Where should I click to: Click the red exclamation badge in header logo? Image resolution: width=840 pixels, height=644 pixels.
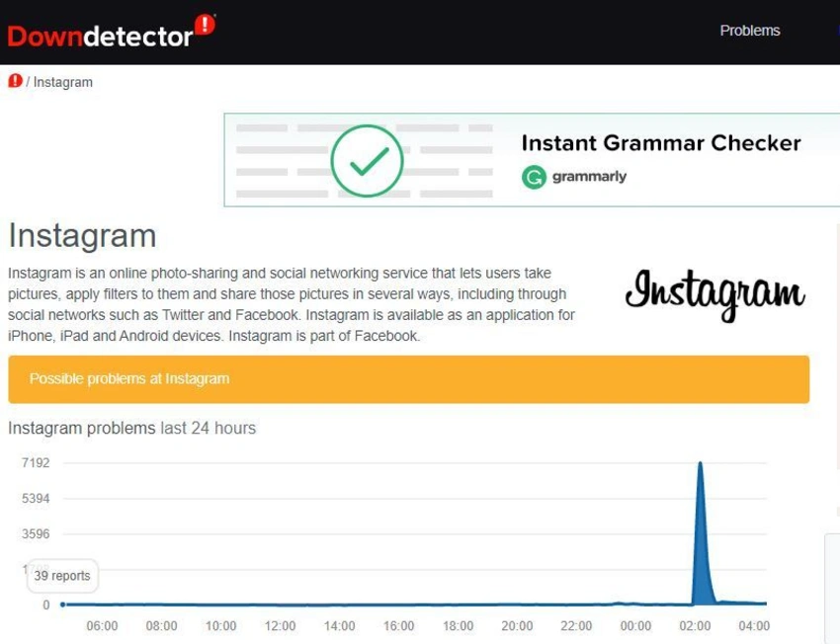click(x=205, y=25)
